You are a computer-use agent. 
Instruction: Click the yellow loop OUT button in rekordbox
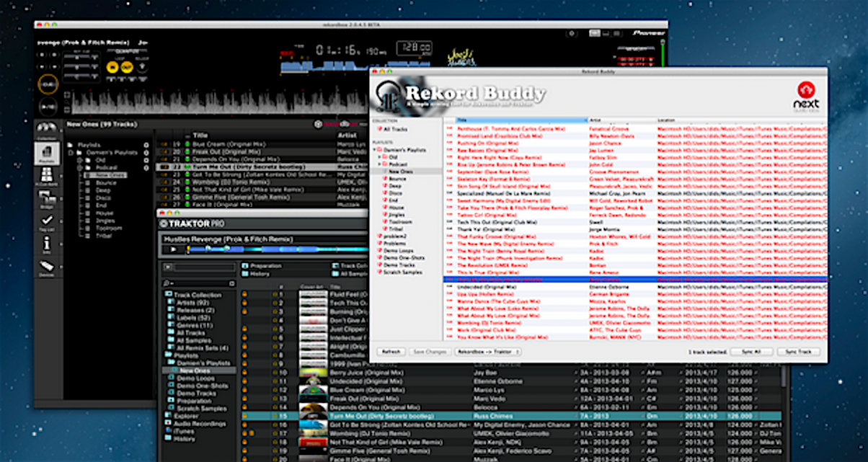click(126, 67)
